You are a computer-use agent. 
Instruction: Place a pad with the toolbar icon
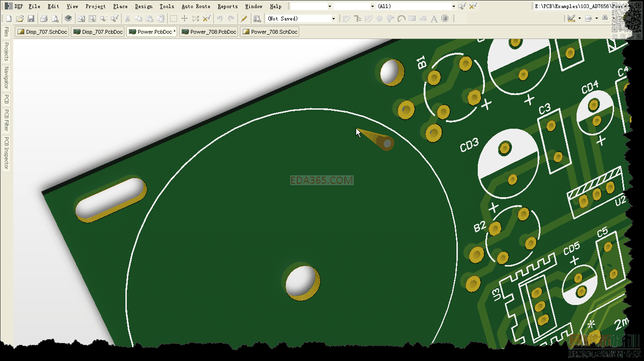[379, 19]
